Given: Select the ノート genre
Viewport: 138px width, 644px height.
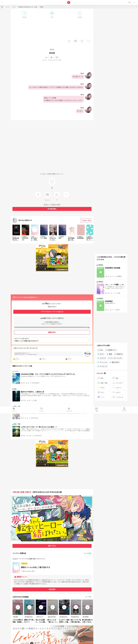Looking at the screenshot, I should 104,397.
